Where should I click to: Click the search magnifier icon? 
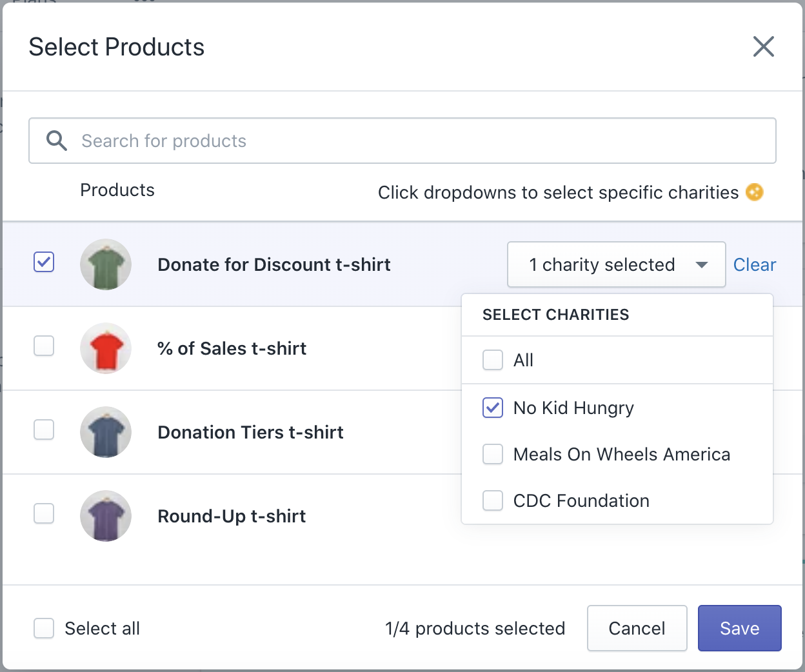tap(57, 141)
